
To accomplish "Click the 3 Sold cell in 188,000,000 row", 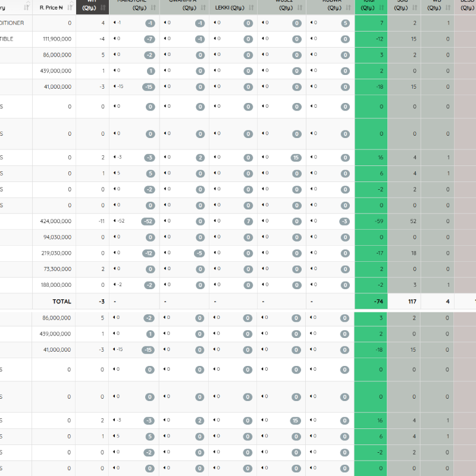I will pos(404,285).
